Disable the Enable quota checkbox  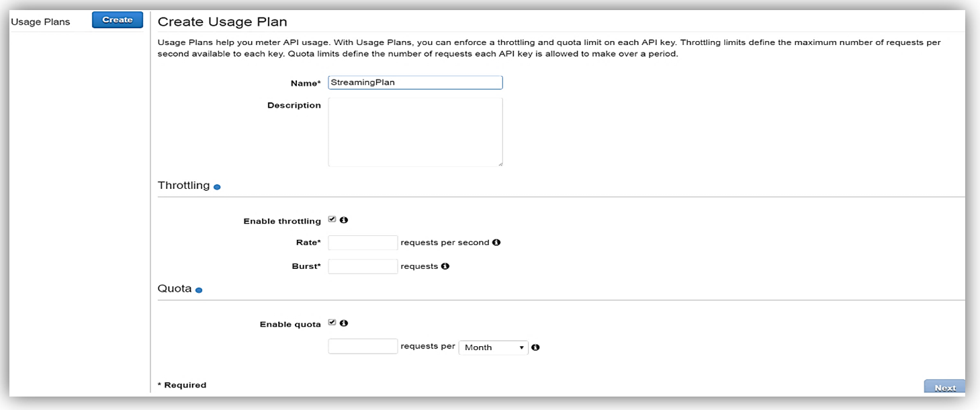click(x=332, y=323)
